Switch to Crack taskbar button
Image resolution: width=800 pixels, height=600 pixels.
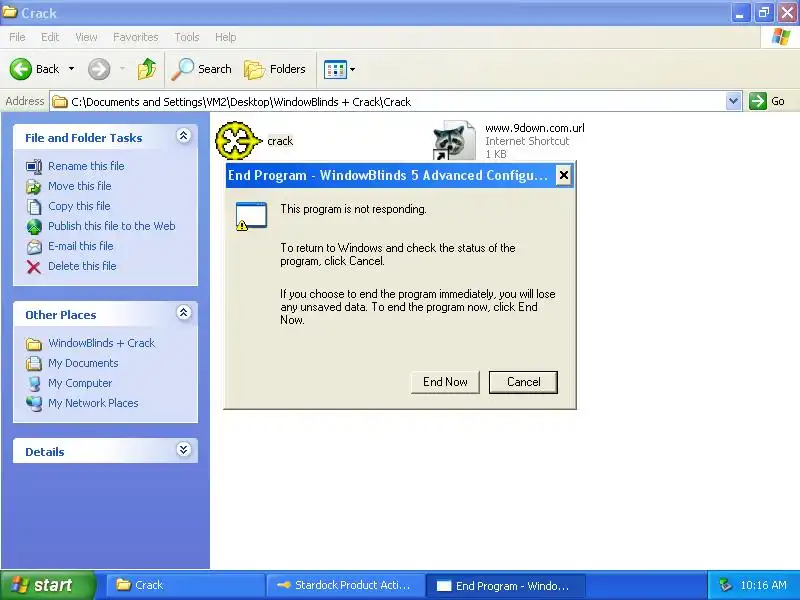coord(185,585)
